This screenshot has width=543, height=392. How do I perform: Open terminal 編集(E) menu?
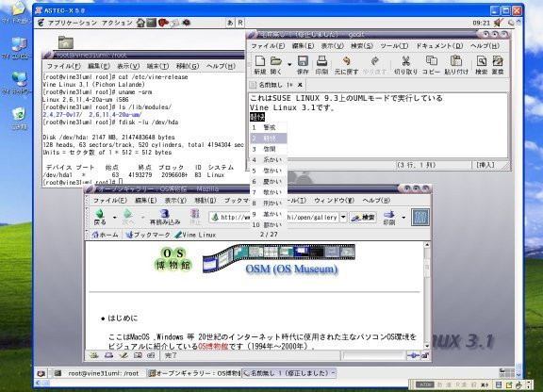pos(99,66)
